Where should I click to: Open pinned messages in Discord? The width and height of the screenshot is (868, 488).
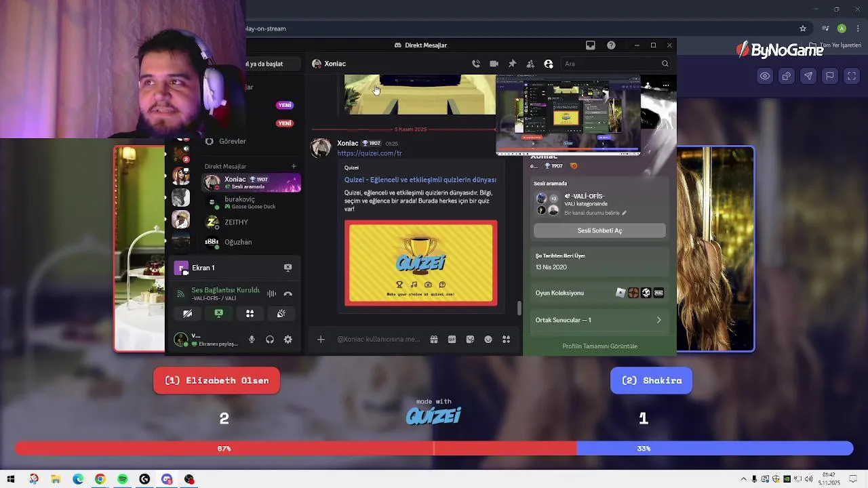[512, 64]
